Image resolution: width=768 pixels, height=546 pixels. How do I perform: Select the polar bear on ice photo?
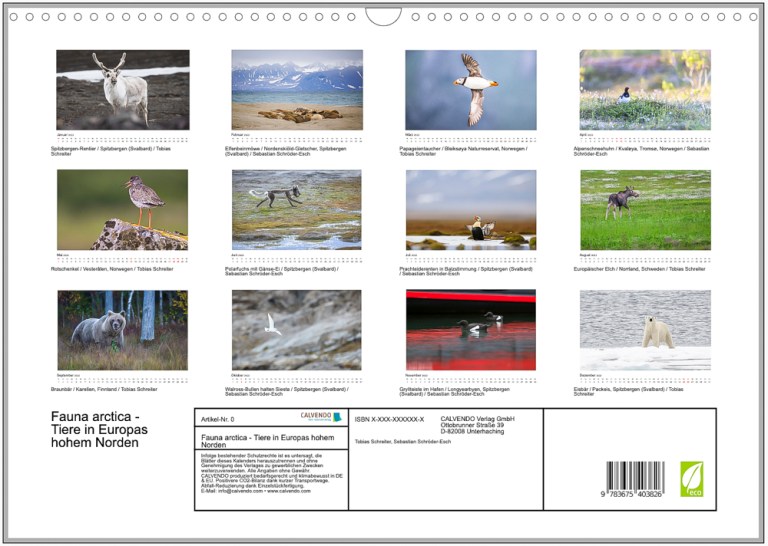(645, 330)
